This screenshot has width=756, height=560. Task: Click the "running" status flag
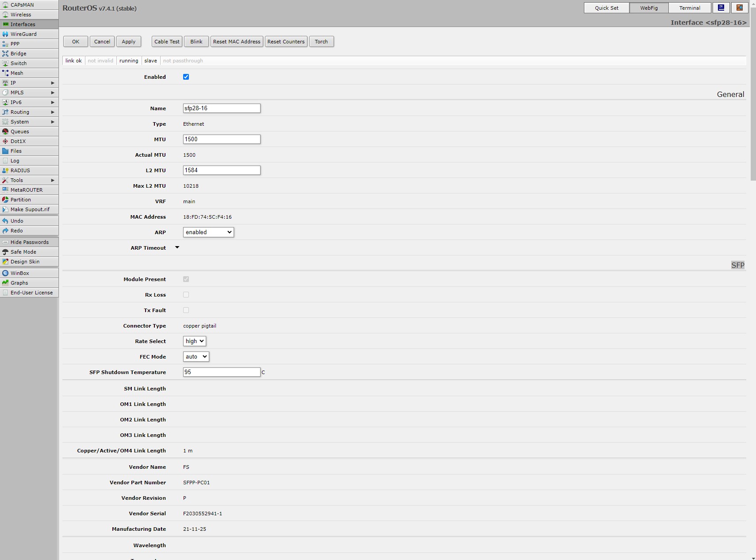[x=129, y=61]
